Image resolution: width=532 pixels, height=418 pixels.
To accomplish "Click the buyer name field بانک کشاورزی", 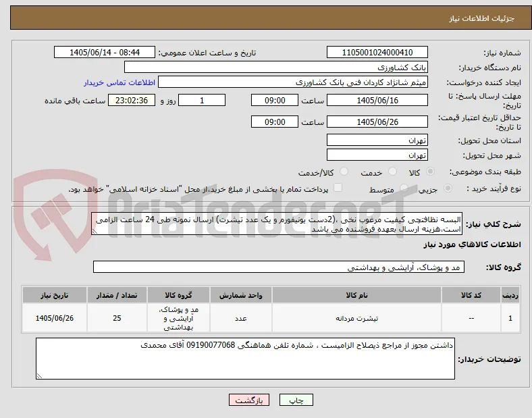I will [x=276, y=67].
